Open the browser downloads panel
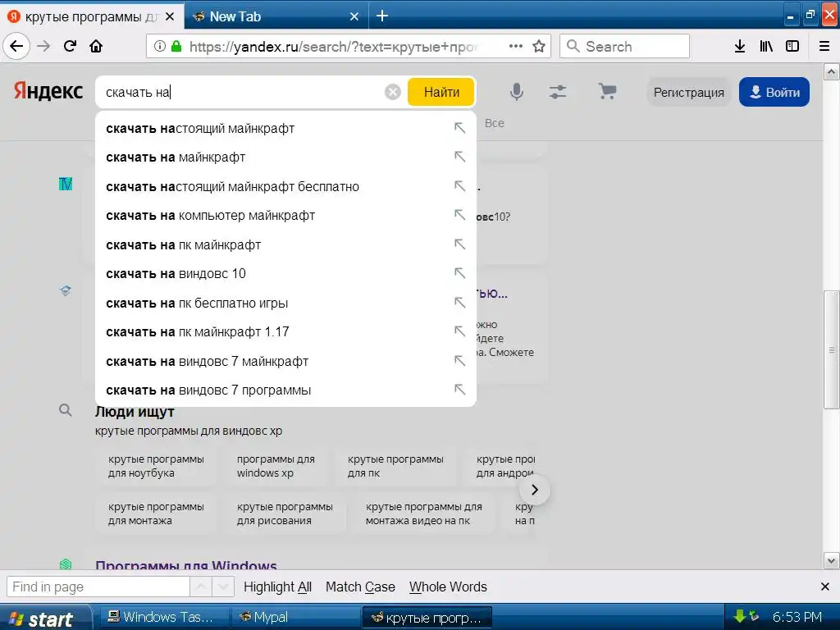The image size is (840, 630). coord(740,46)
